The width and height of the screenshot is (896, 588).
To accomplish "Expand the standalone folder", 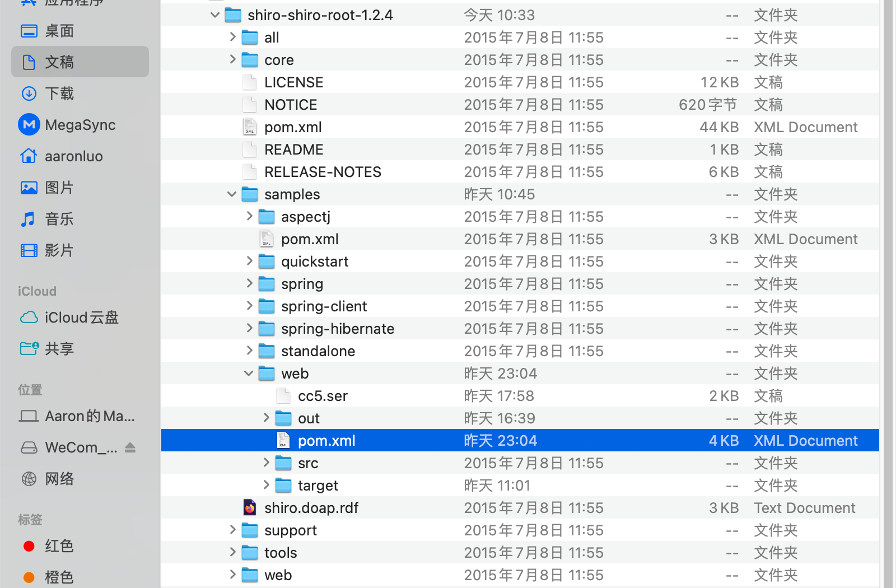I will (249, 351).
